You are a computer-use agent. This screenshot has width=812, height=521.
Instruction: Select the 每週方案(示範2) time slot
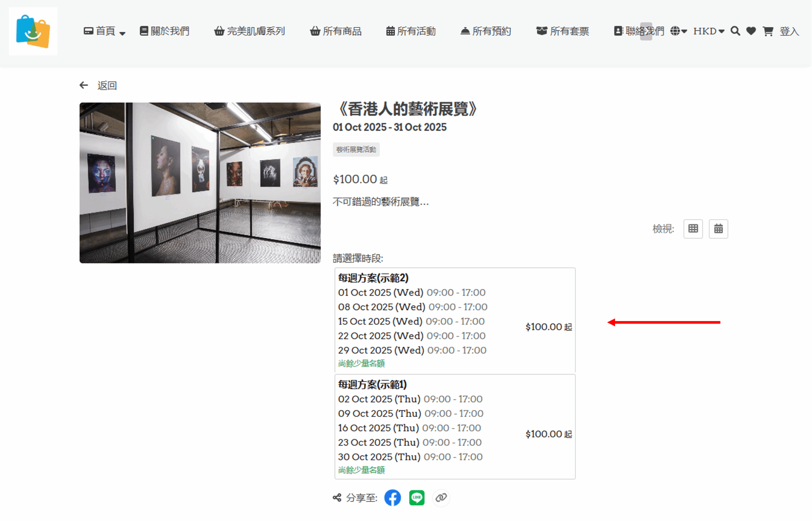click(455, 320)
